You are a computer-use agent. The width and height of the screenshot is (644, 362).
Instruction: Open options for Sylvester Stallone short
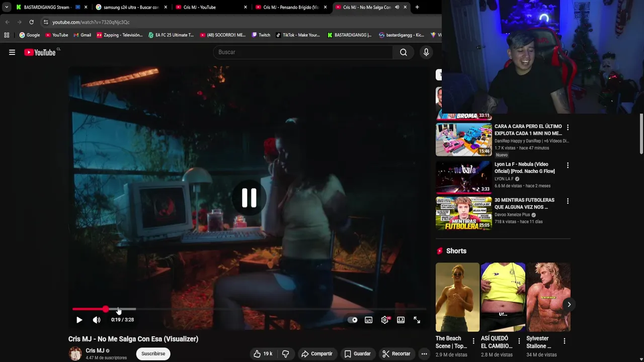point(565,341)
